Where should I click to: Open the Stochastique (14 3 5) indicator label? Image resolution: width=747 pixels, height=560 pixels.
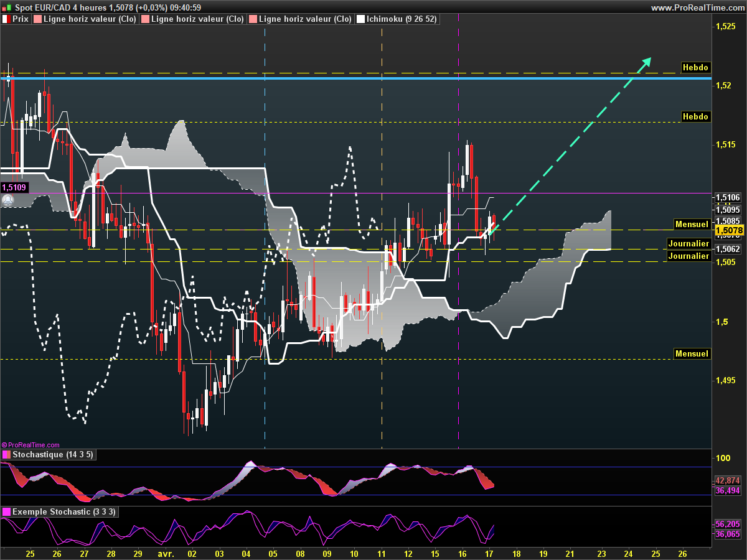click(53, 455)
